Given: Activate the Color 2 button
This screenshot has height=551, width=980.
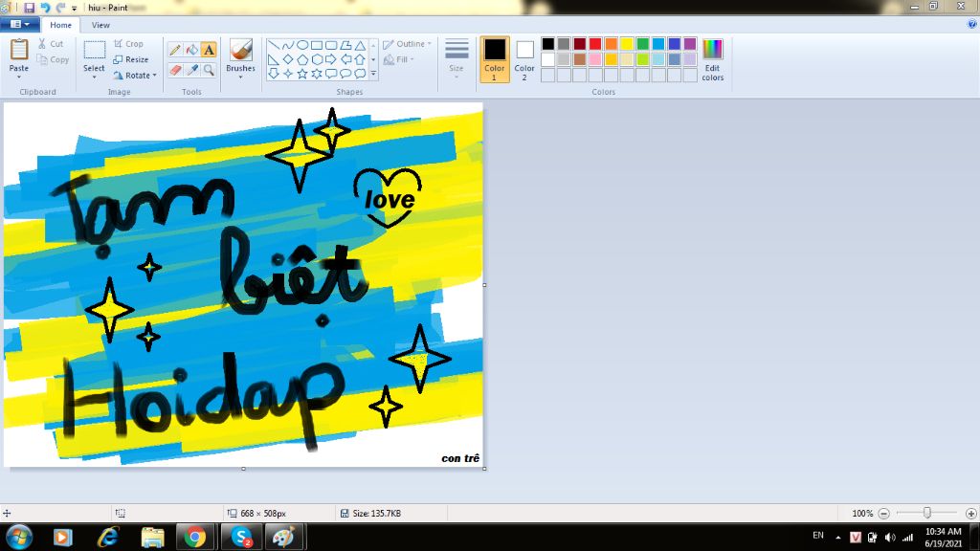Looking at the screenshot, I should (x=524, y=59).
